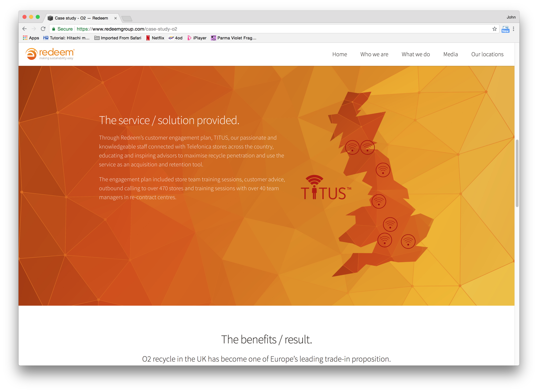538x392 pixels.
Task: Click the Redeem logo
Action: point(50,54)
